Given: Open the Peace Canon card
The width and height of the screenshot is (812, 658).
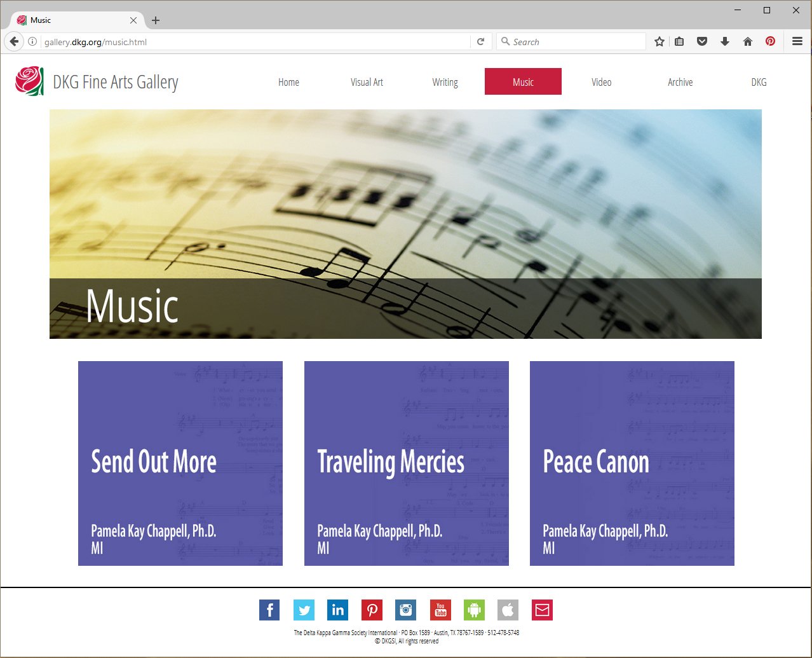Looking at the screenshot, I should (x=632, y=463).
